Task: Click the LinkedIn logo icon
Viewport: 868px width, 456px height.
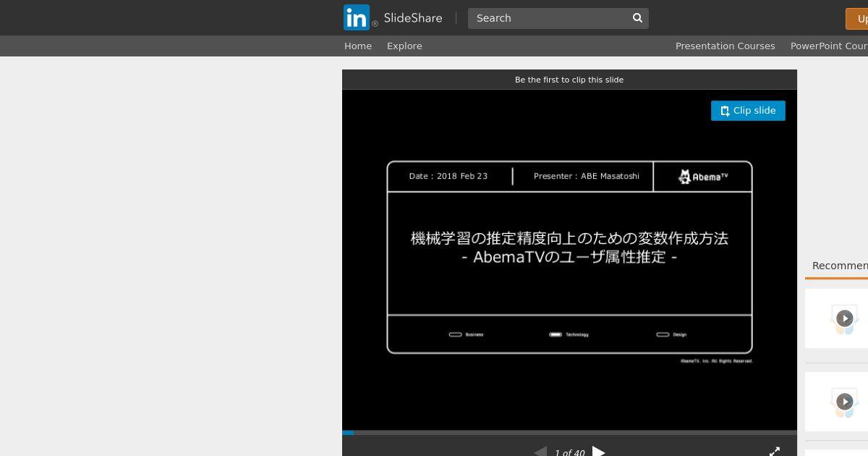Action: coord(357,17)
